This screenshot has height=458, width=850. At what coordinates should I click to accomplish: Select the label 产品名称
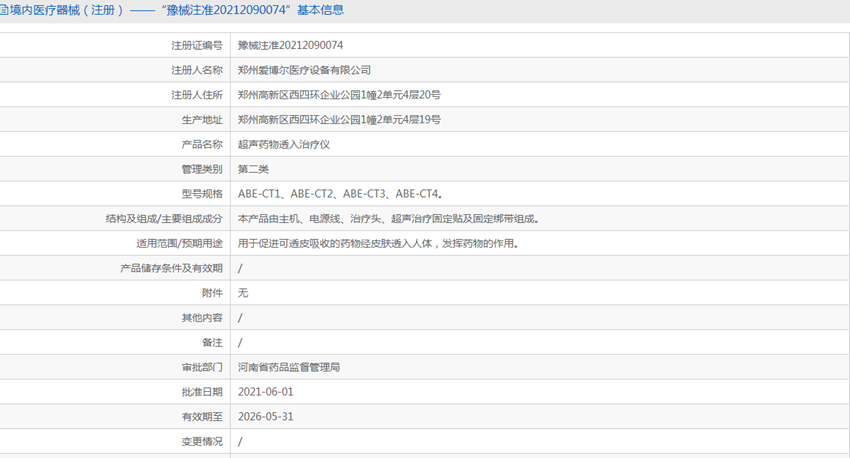click(202, 145)
